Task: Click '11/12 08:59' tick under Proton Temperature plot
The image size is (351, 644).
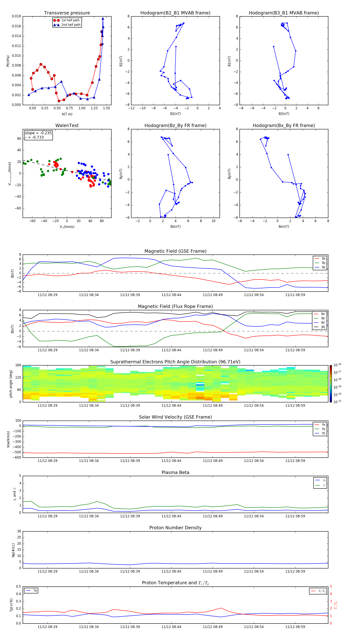Action: click(x=295, y=627)
